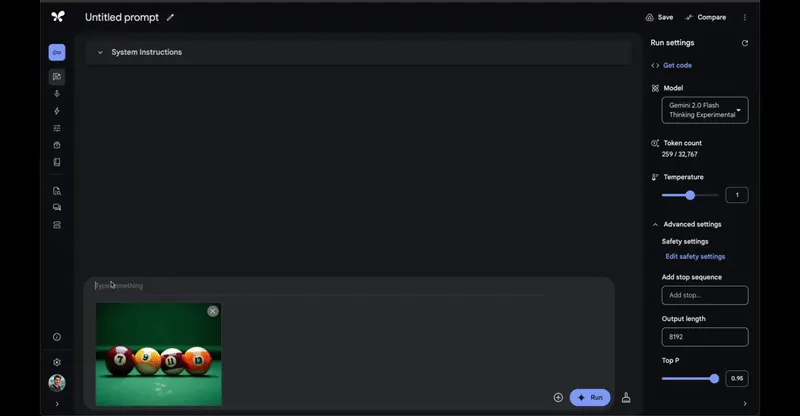Edit the prompt title pencil icon
The width and height of the screenshot is (800, 416).
[170, 17]
